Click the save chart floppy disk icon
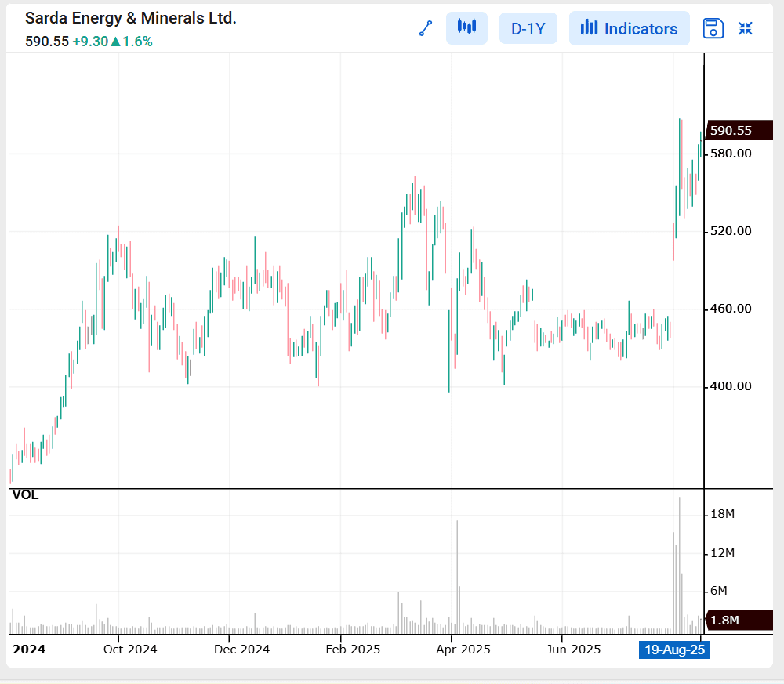Screen dimensions: 784x684 coord(713,28)
